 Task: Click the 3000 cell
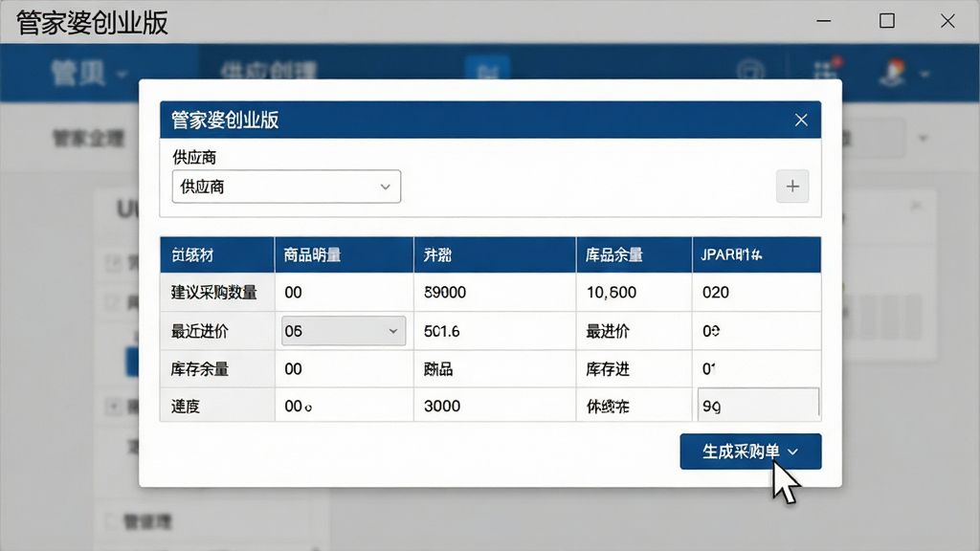495,406
